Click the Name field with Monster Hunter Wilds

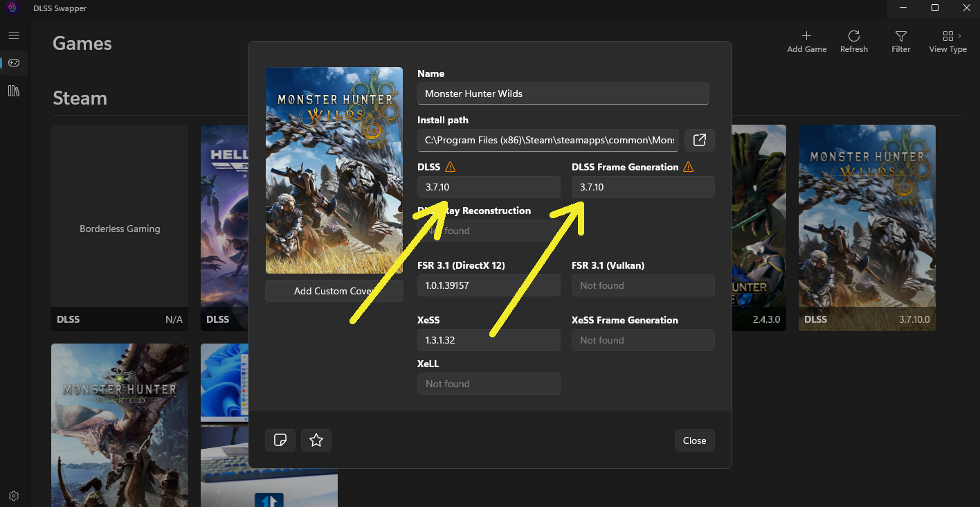563,94
